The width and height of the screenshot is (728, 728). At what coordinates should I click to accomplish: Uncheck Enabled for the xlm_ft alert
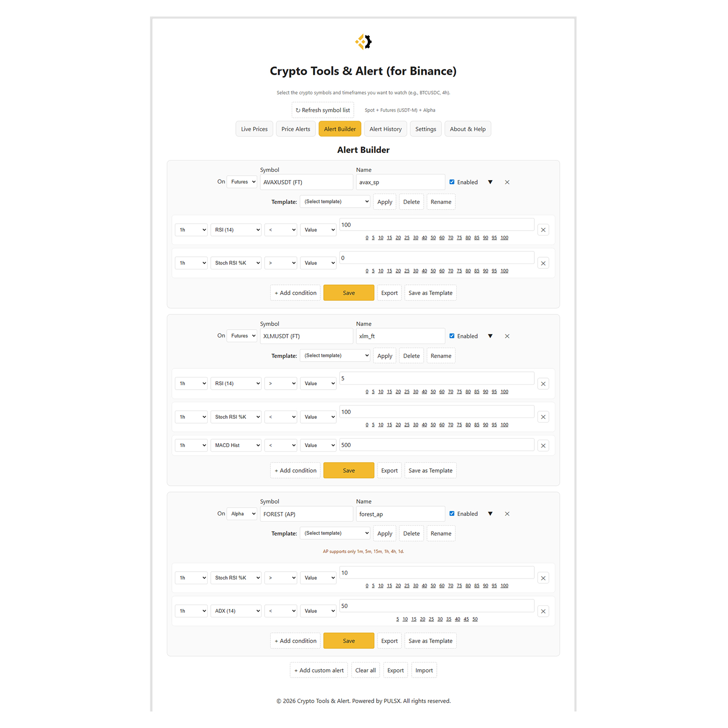coord(452,336)
